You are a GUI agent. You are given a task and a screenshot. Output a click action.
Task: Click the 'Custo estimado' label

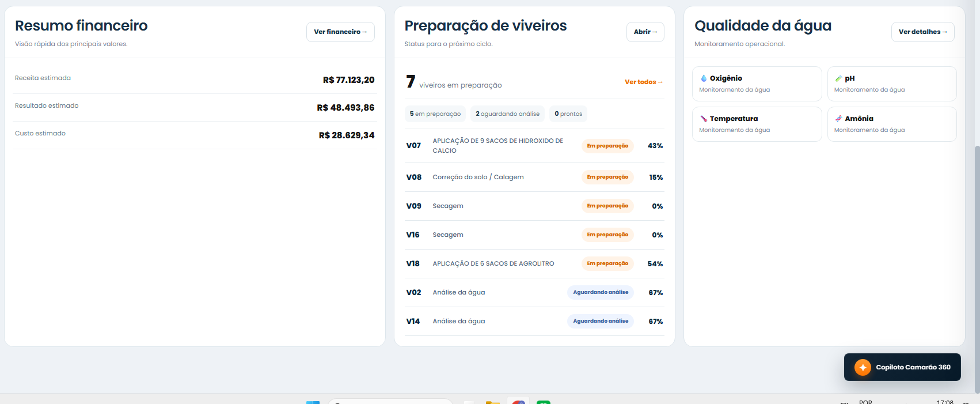pyautogui.click(x=40, y=133)
